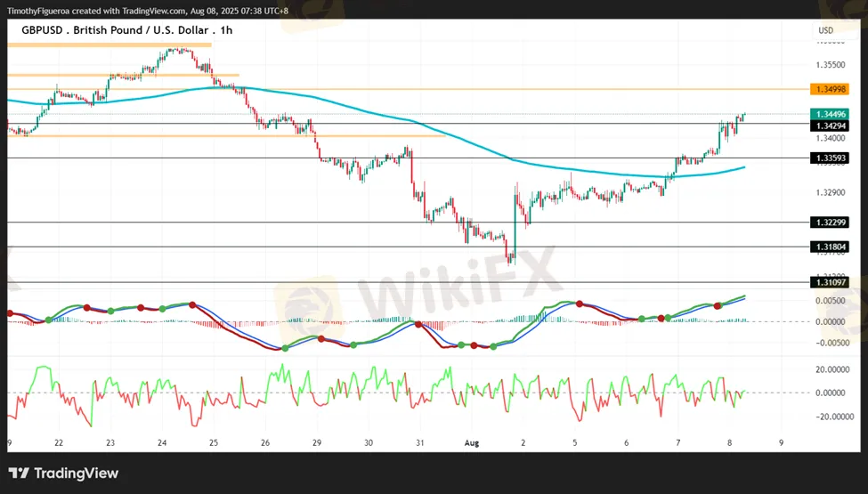The height and width of the screenshot is (494, 868).
Task: Click the 1.32900 price axis value
Action: 831,192
